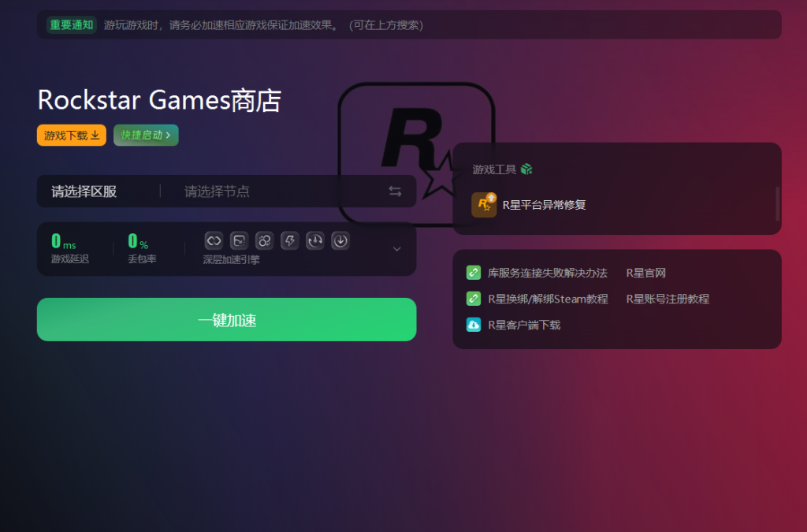Start acceleration with the 一键加速 button

tap(226, 319)
